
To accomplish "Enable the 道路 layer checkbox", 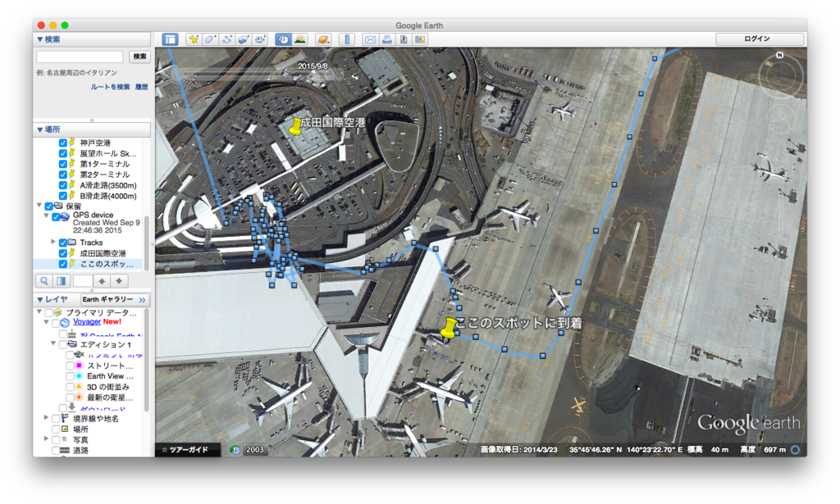I will tap(56, 451).
